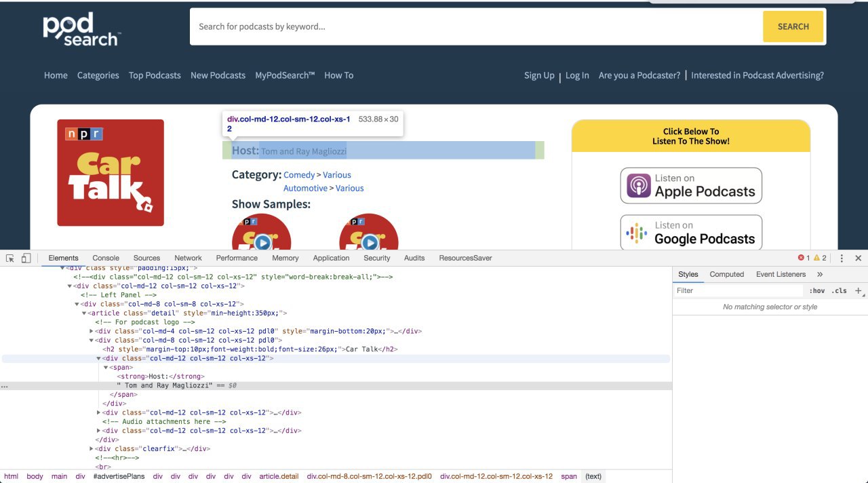This screenshot has width=868, height=483.
Task: Open Listen on Google Podcasts button
Action: pos(691,233)
